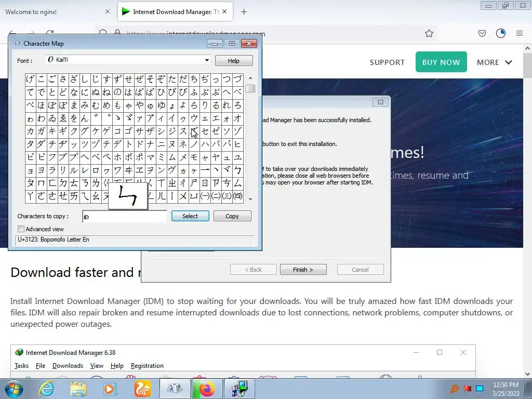Screen dimensions: 532x399
Task: Close the Internet Download Manager browser tab
Action: tap(224, 12)
